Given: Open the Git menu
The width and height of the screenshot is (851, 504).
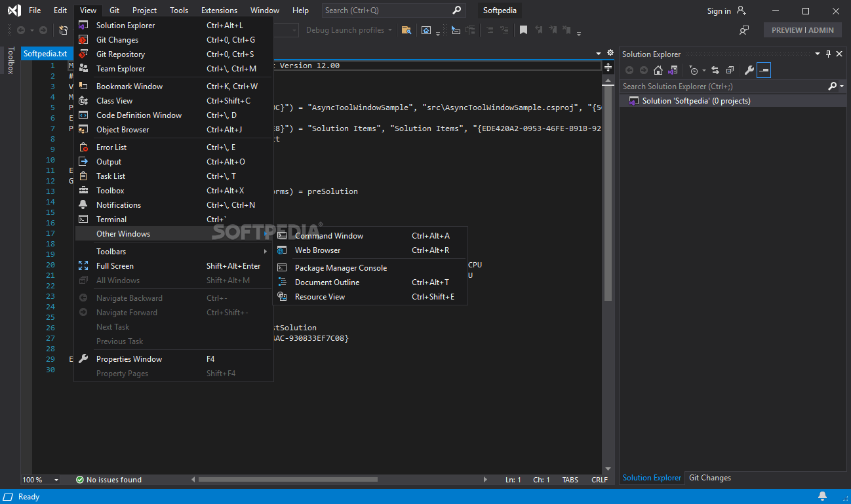Looking at the screenshot, I should point(114,10).
